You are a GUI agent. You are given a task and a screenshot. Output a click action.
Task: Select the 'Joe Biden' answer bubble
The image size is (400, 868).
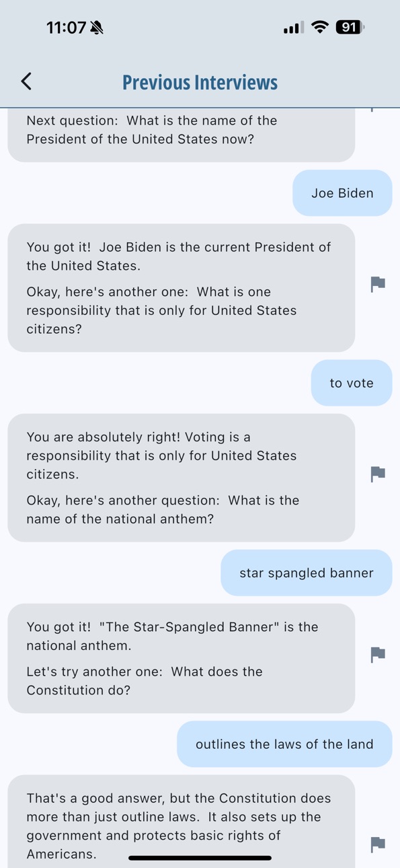pos(342,193)
